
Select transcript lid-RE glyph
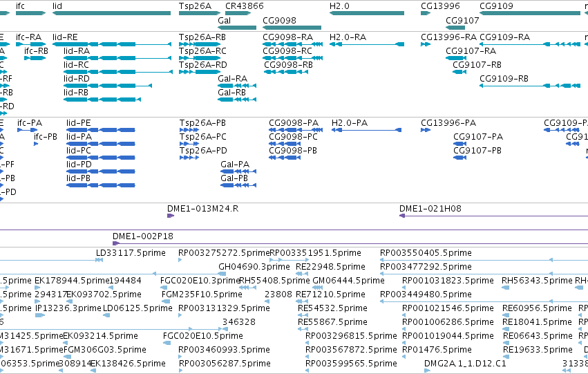click(x=112, y=44)
